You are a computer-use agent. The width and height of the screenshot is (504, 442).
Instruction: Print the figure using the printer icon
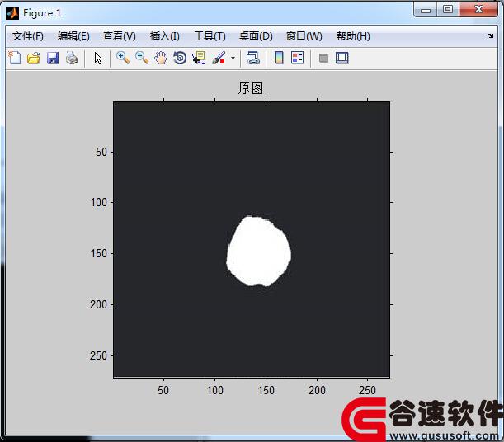(x=72, y=59)
